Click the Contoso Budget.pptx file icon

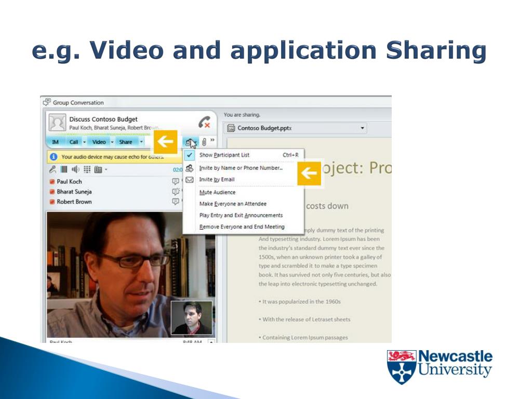click(231, 128)
